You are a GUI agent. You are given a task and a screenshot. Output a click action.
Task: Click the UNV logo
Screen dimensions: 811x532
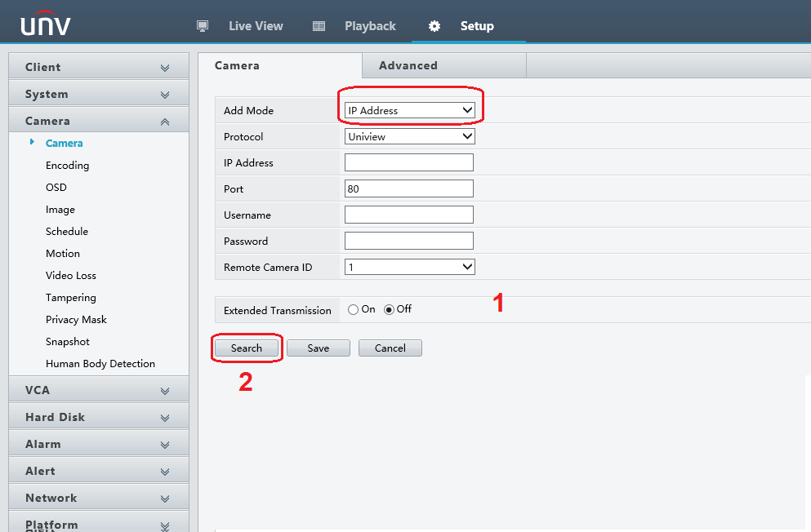click(46, 25)
